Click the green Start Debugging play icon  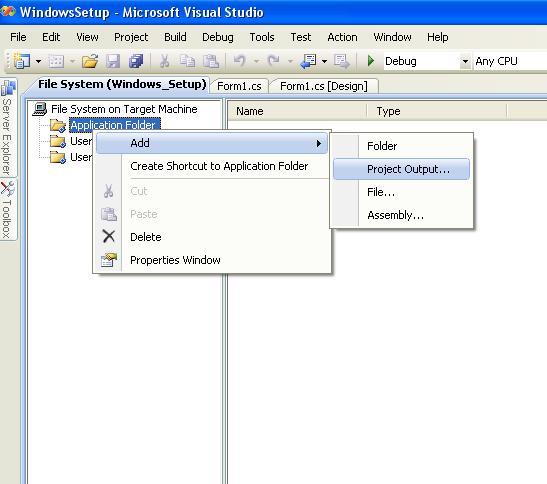tap(371, 61)
